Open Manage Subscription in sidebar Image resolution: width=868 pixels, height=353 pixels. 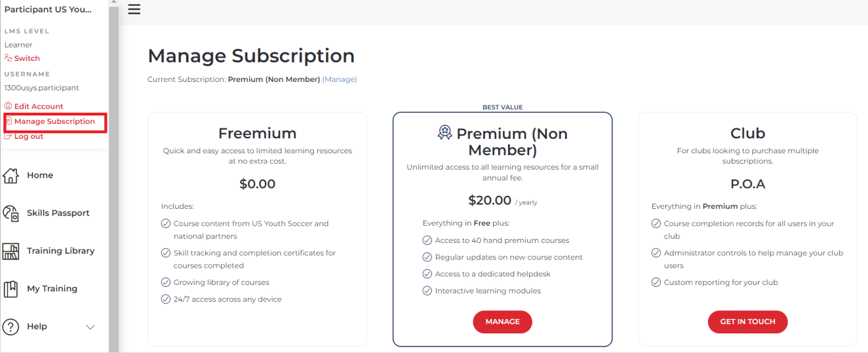click(x=54, y=121)
